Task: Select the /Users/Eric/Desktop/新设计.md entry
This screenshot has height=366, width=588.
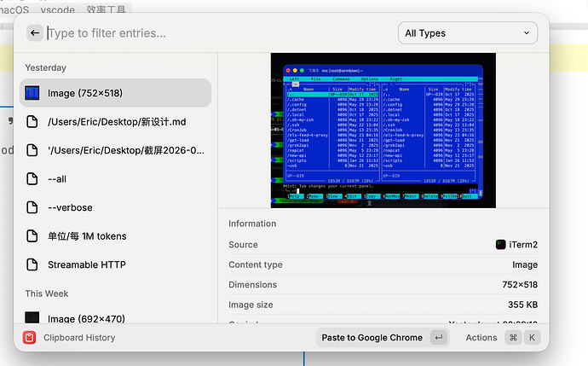Action: [116, 122]
